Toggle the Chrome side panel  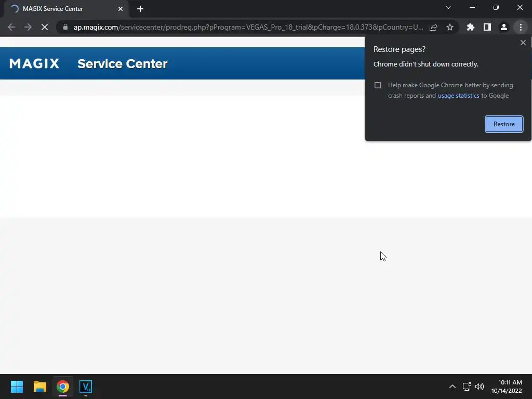click(x=487, y=27)
